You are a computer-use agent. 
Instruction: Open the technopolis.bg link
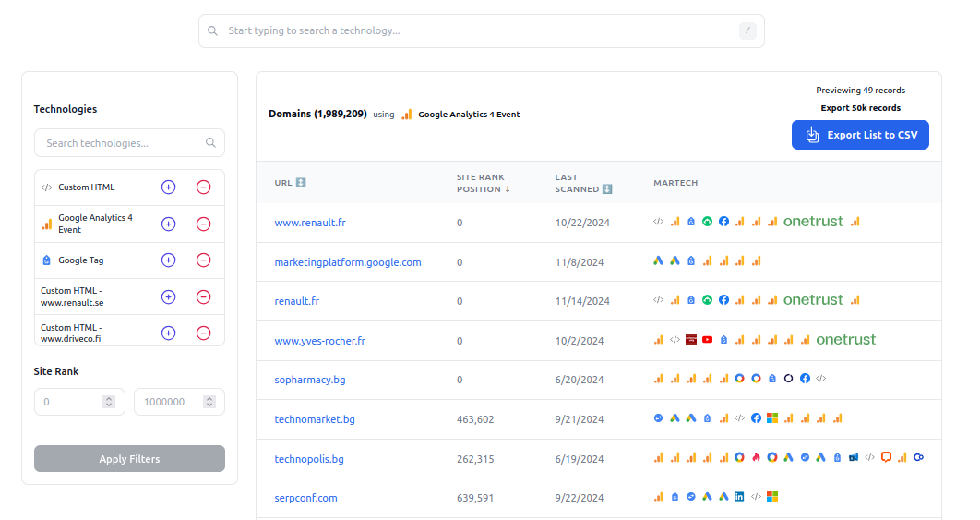pyautogui.click(x=309, y=459)
